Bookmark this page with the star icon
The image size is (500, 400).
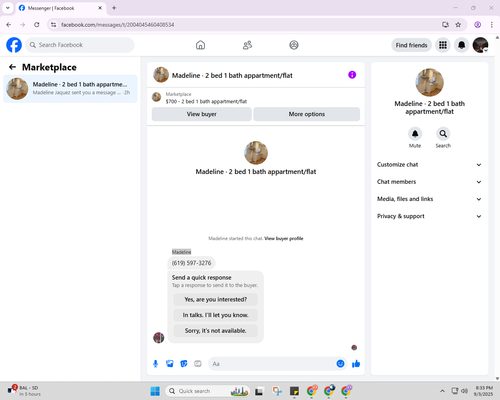coord(458,25)
